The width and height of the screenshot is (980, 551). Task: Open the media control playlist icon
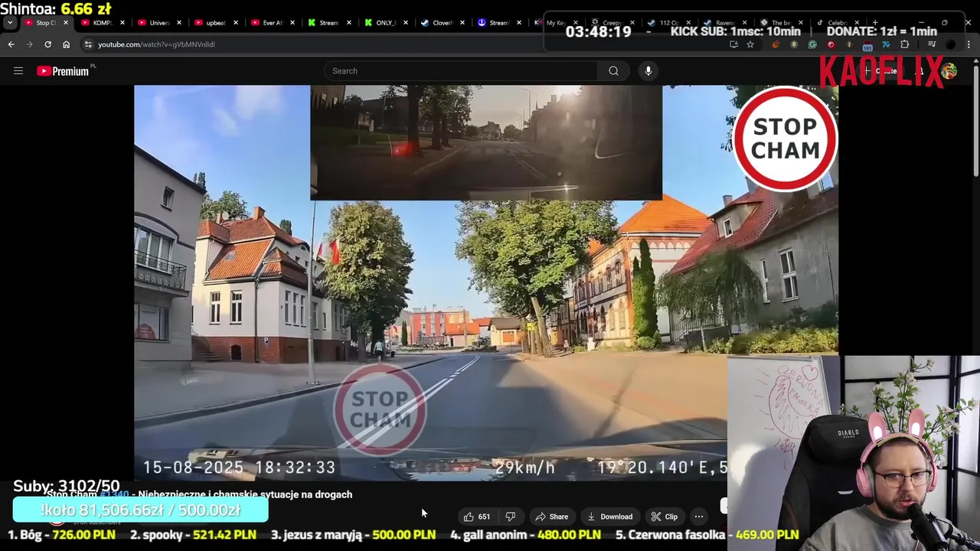pos(932,44)
